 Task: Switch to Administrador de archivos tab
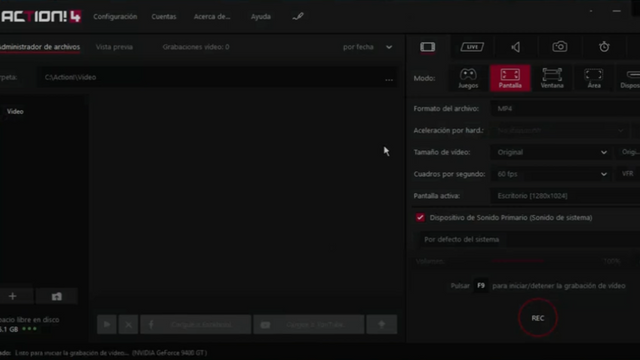pyautogui.click(x=40, y=47)
